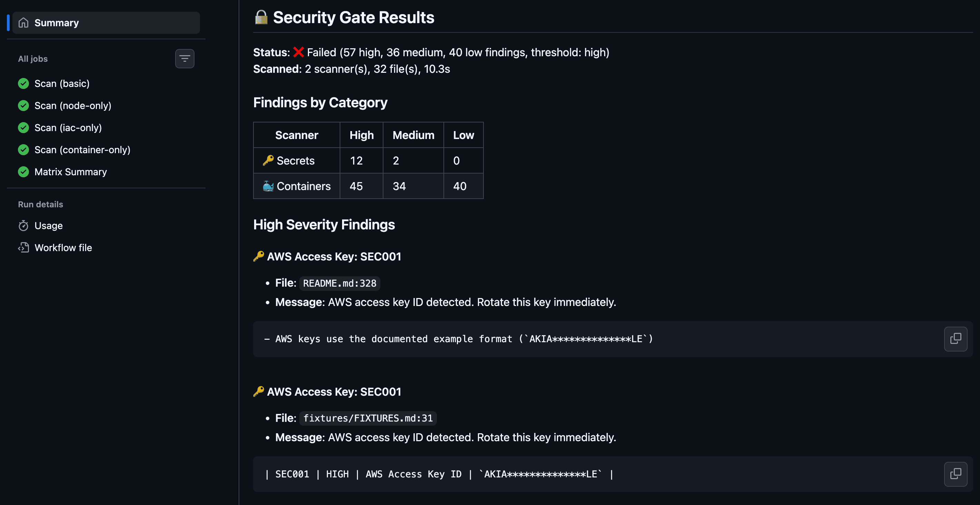Click the Workflow file icon
This screenshot has height=505, width=980.
pos(23,247)
